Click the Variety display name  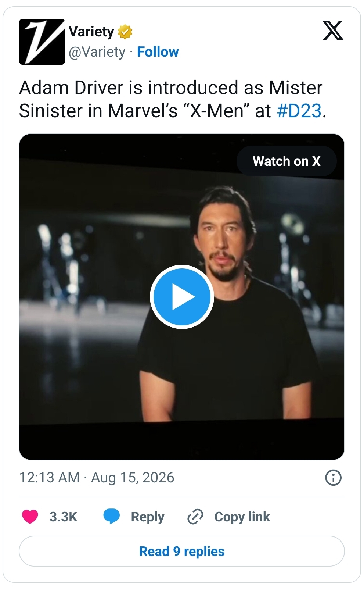[x=91, y=32]
